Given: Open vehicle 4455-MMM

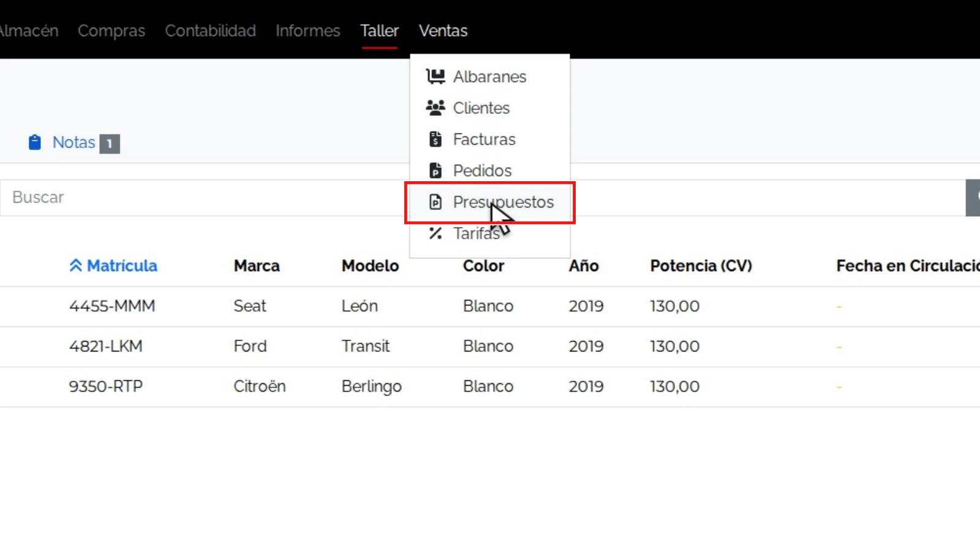Looking at the screenshot, I should pos(112,306).
